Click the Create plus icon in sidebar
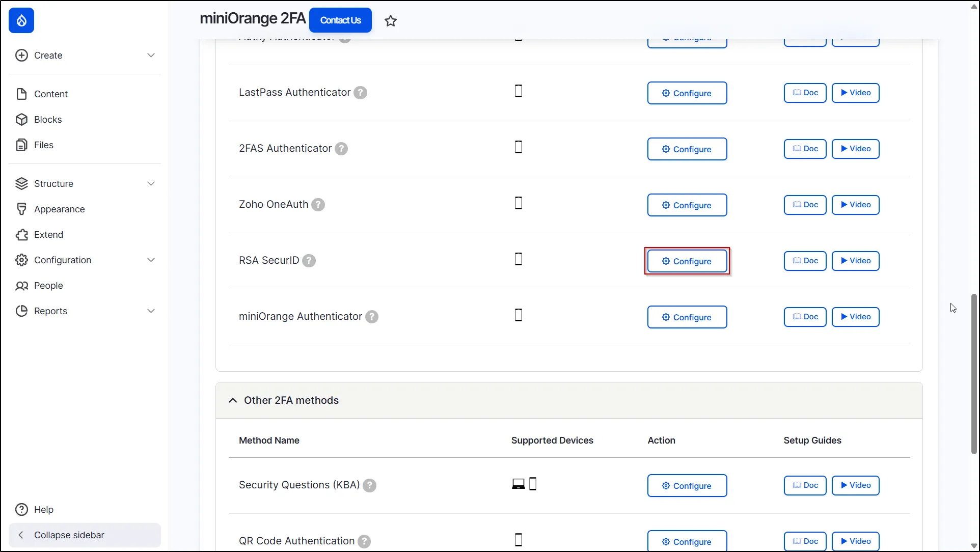980x552 pixels. tap(21, 55)
